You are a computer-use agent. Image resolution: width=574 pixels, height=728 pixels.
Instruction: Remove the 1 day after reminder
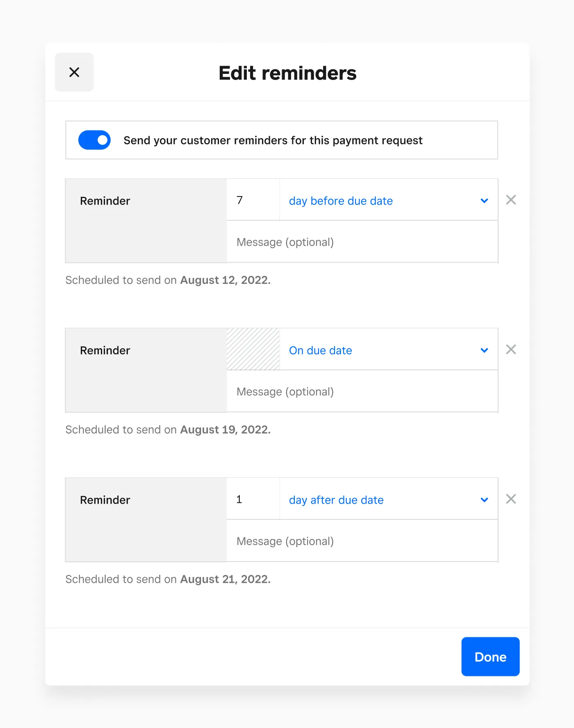pos(511,499)
